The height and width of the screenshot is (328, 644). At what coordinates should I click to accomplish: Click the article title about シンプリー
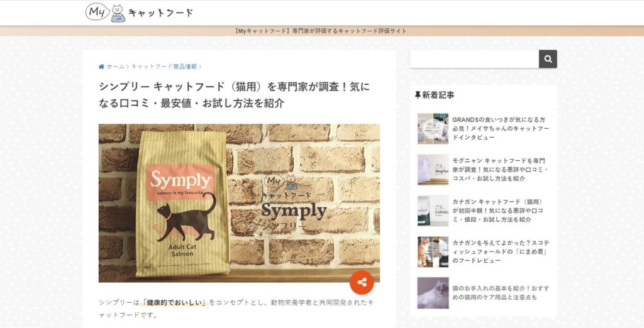tap(234, 96)
